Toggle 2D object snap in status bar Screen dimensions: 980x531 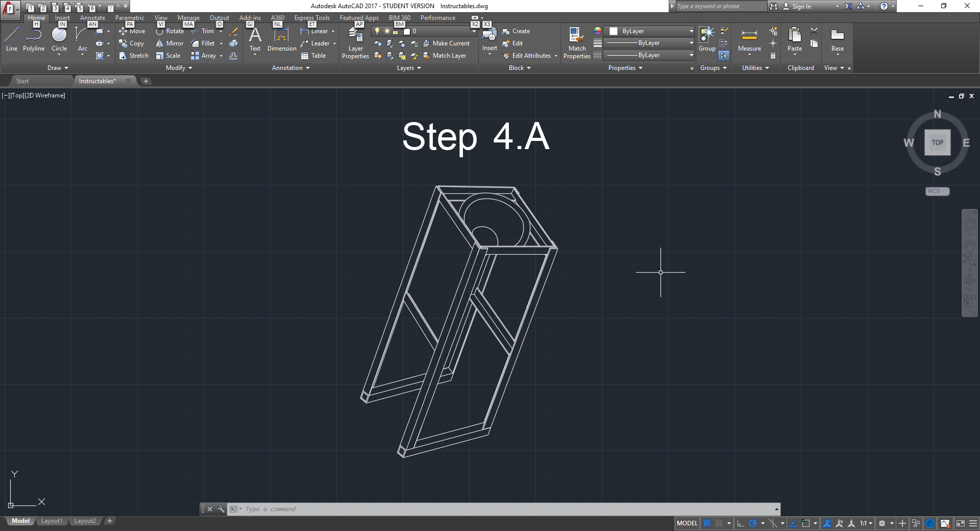(x=806, y=523)
